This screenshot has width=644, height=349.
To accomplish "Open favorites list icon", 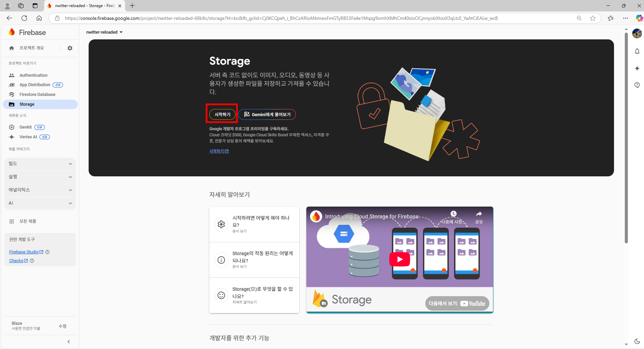I will (611, 18).
